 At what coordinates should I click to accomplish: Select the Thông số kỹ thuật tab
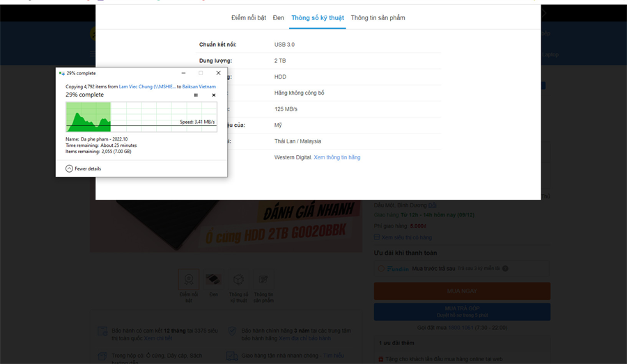click(318, 18)
